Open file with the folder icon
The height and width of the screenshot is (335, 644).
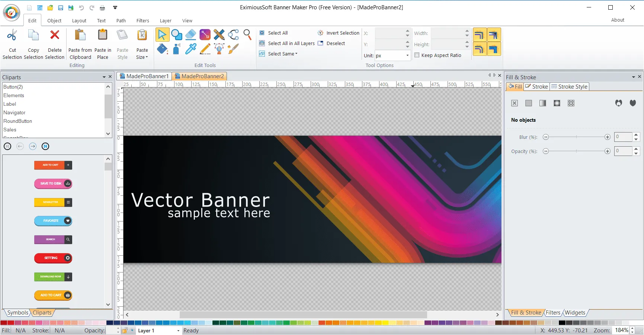click(x=50, y=7)
